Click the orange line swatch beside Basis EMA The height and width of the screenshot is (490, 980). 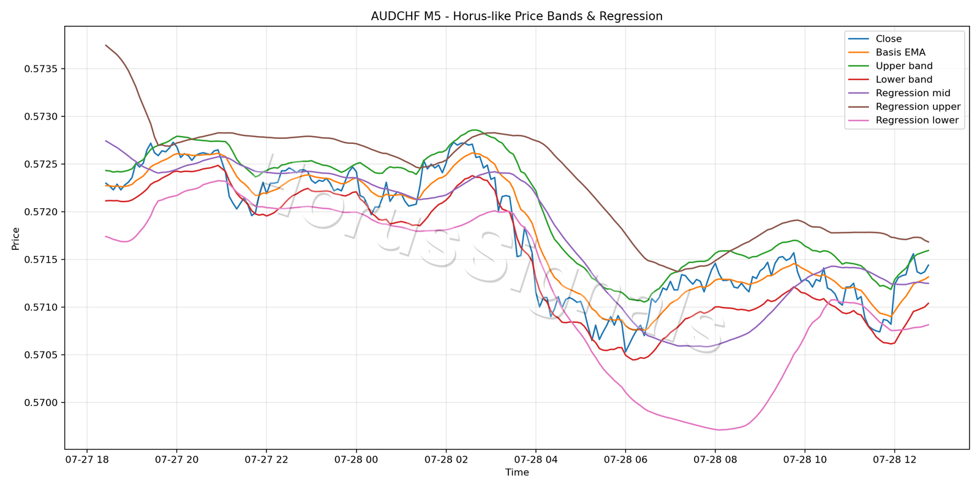click(x=859, y=53)
